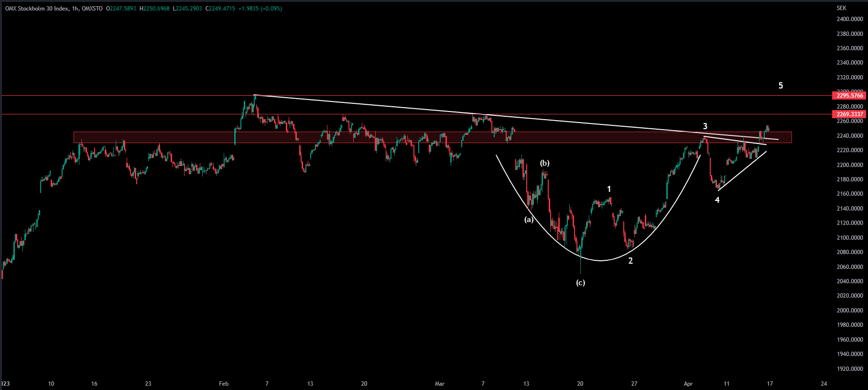
Task: Click the wave 4 label below the pullback
Action: (x=717, y=200)
